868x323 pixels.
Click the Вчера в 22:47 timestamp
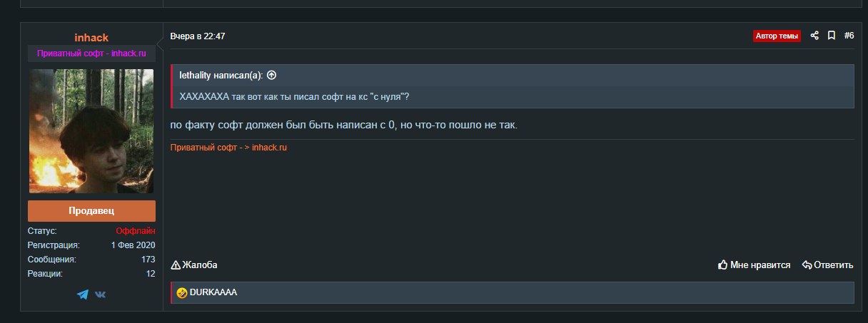(198, 36)
